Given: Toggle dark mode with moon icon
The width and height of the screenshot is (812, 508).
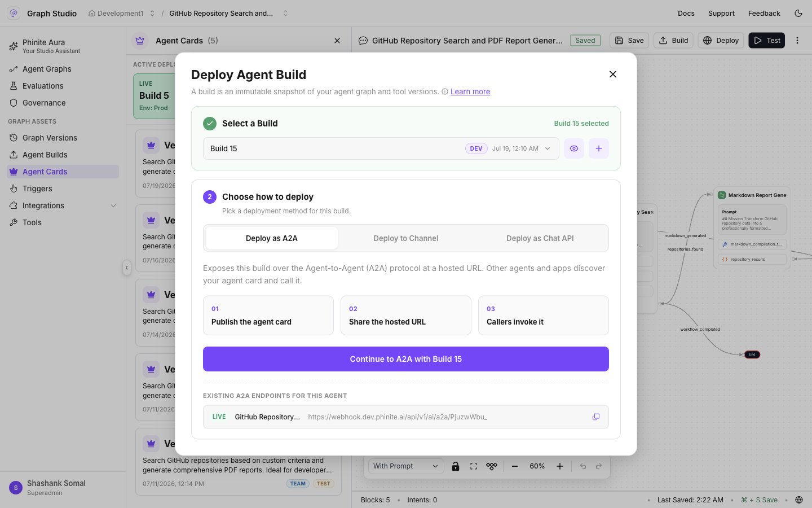Looking at the screenshot, I should [798, 13].
